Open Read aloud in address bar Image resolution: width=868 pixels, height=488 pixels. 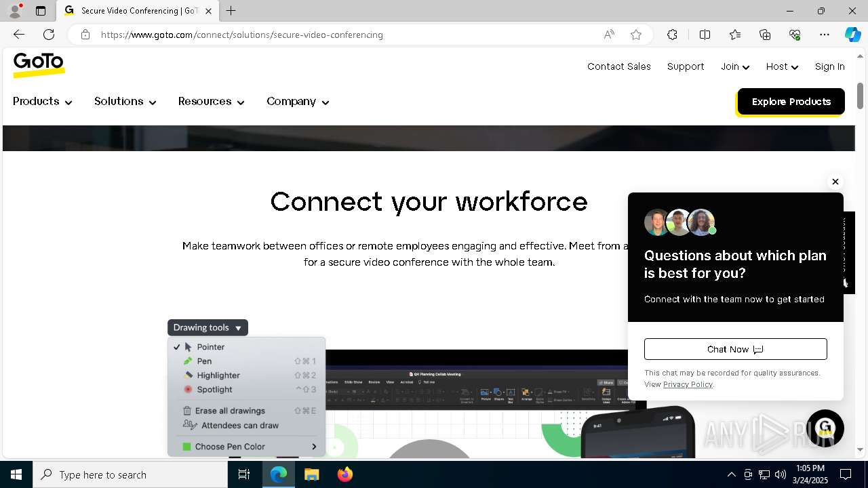pyautogui.click(x=609, y=35)
